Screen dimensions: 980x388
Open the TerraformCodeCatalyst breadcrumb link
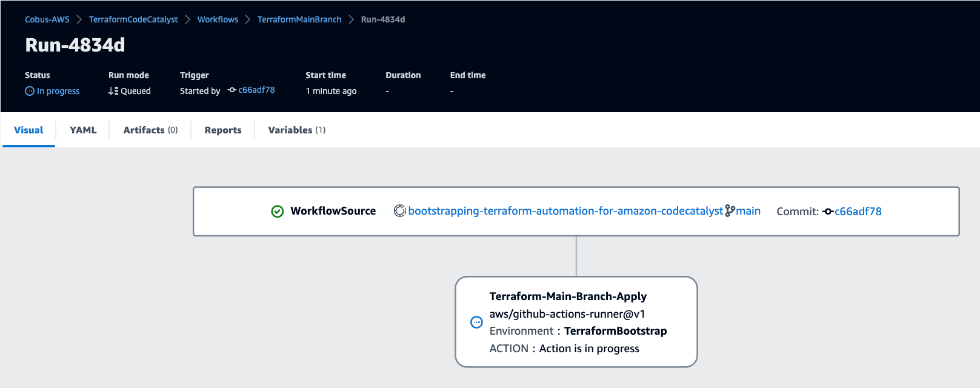point(133,19)
